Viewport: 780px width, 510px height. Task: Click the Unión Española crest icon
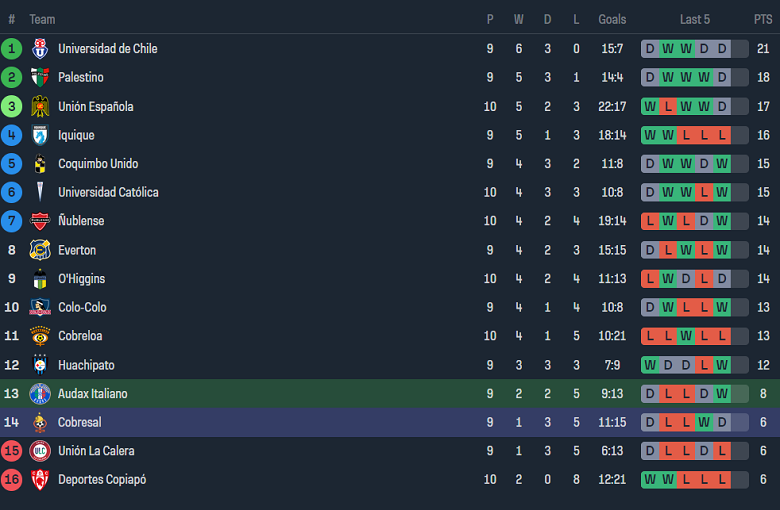(40, 107)
